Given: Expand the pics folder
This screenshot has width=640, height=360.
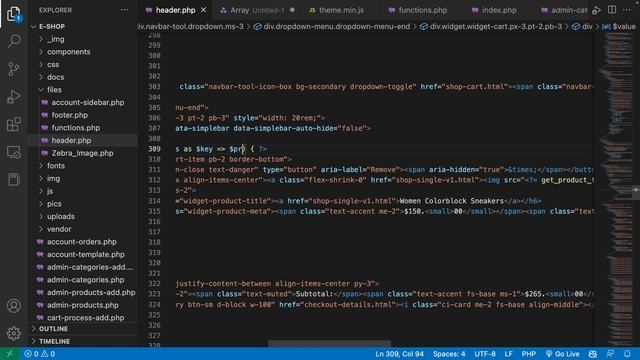Looking at the screenshot, I should click(x=54, y=204).
